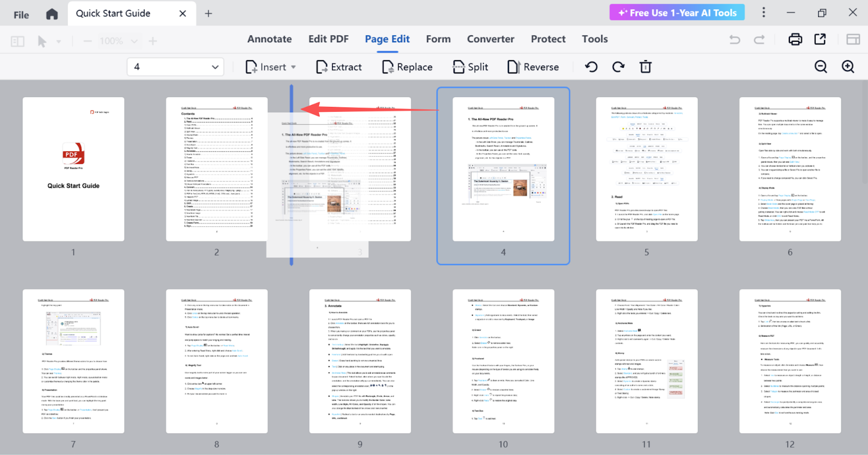Screen dimensions: 868x455
Task: Select page 5 thumbnail
Action: tap(647, 169)
